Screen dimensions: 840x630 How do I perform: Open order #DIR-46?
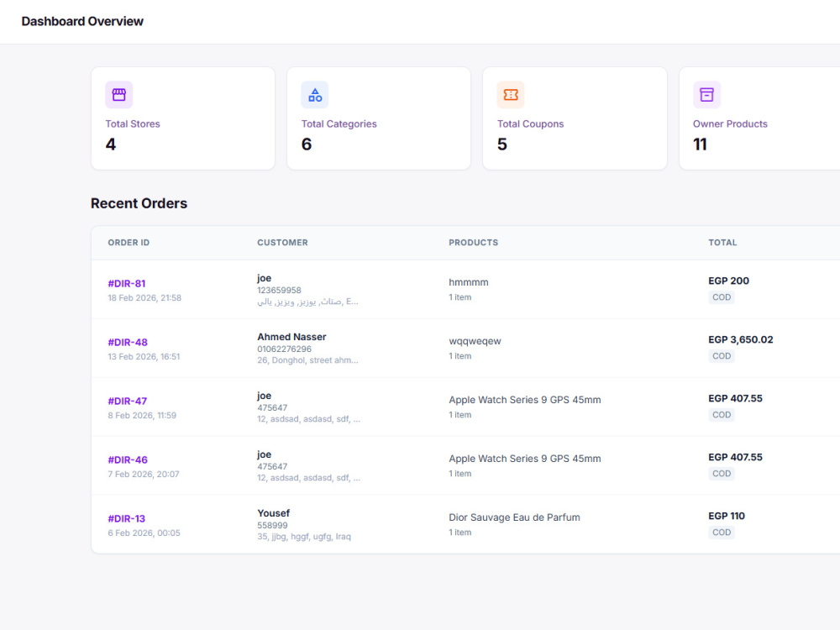tap(128, 460)
